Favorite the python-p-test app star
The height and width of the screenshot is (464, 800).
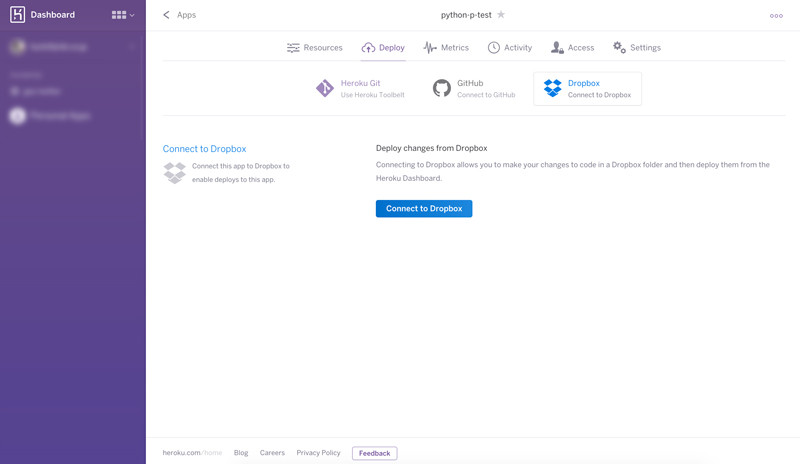click(501, 14)
